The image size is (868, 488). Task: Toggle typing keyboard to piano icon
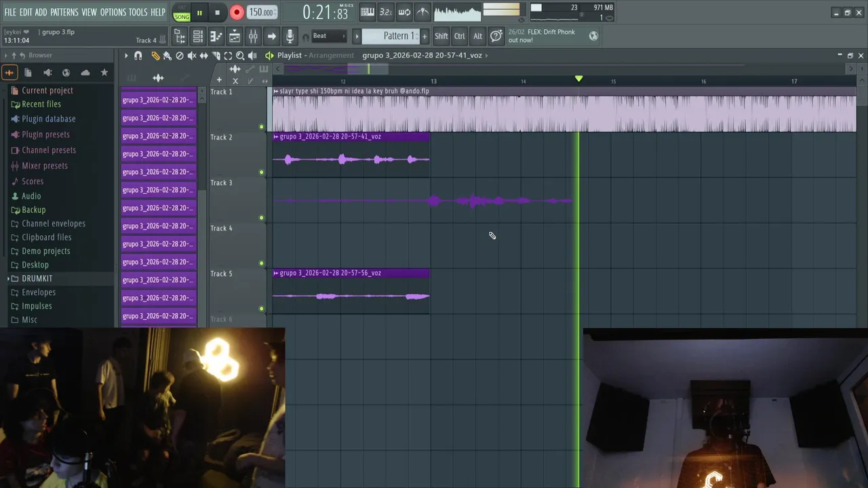[368, 12]
